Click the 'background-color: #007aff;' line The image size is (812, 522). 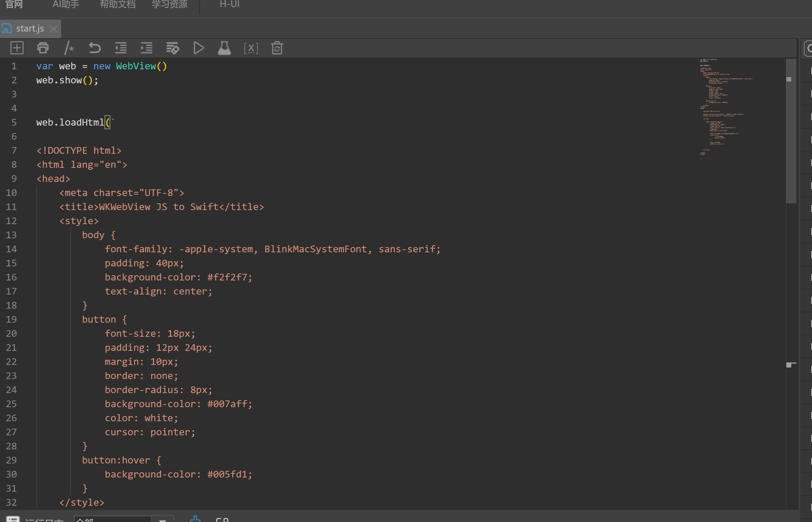pos(179,404)
